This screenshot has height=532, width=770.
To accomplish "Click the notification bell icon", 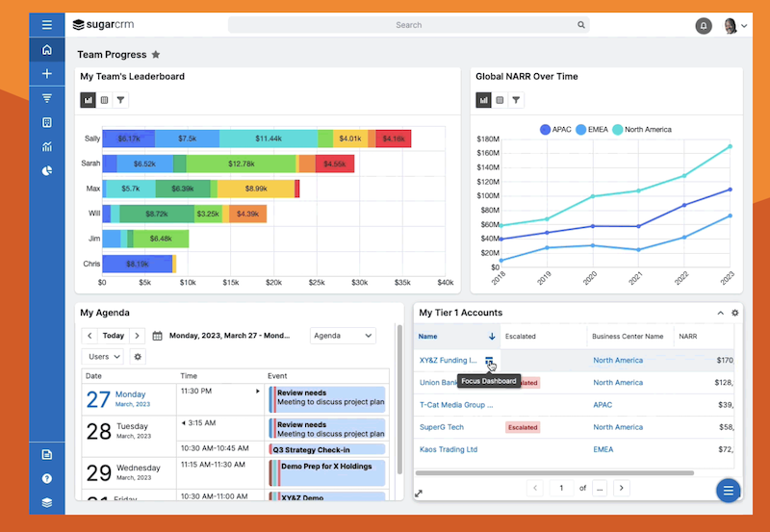I will click(704, 26).
